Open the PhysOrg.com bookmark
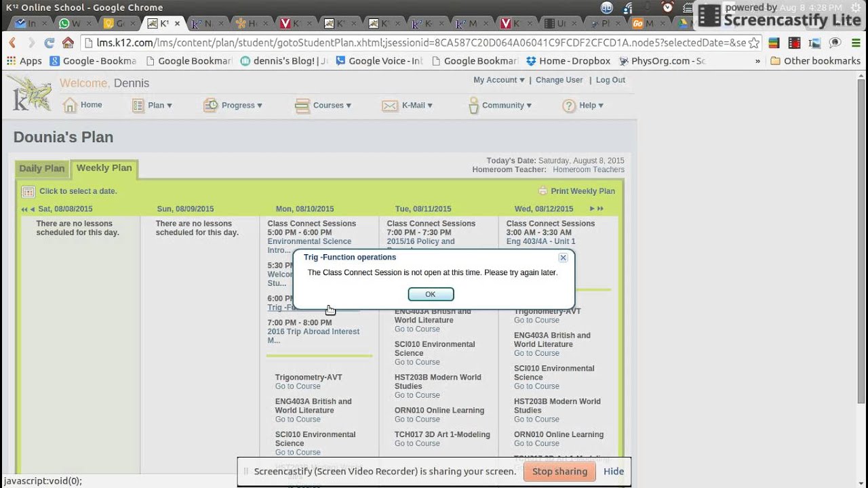The height and width of the screenshot is (488, 868). [662, 60]
